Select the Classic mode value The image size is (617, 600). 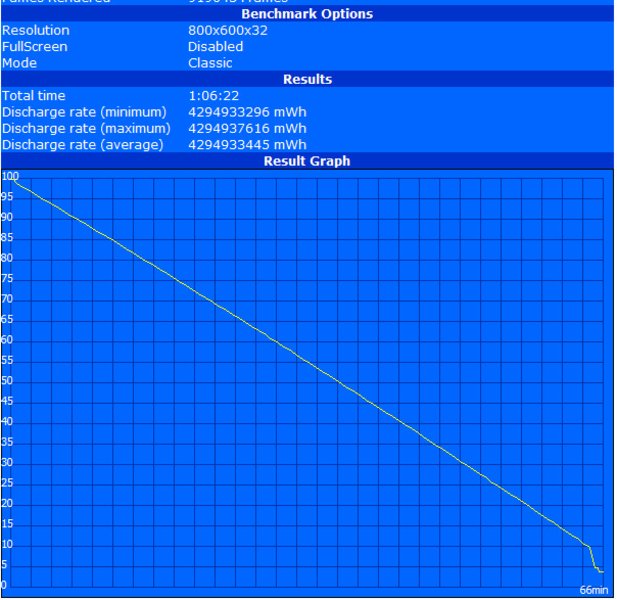(x=210, y=63)
